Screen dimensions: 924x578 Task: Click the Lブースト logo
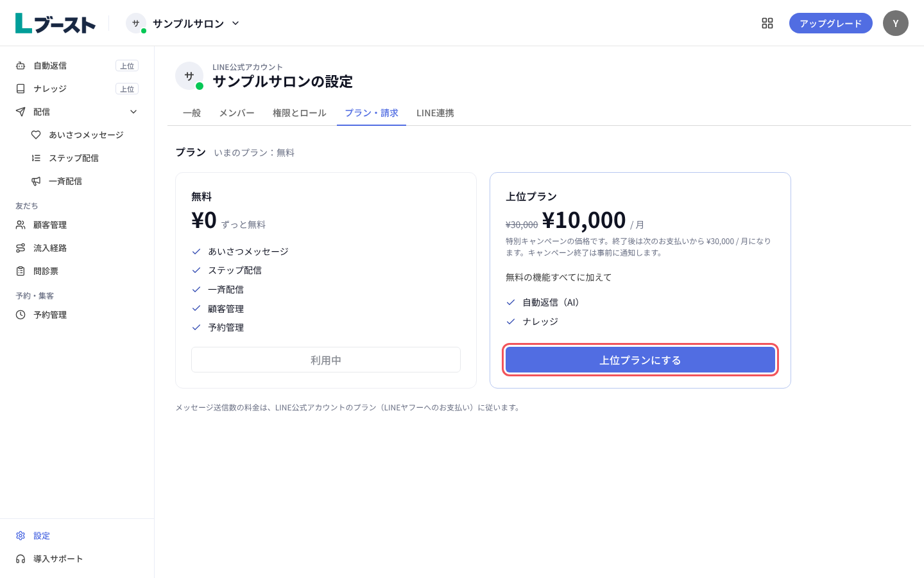55,23
